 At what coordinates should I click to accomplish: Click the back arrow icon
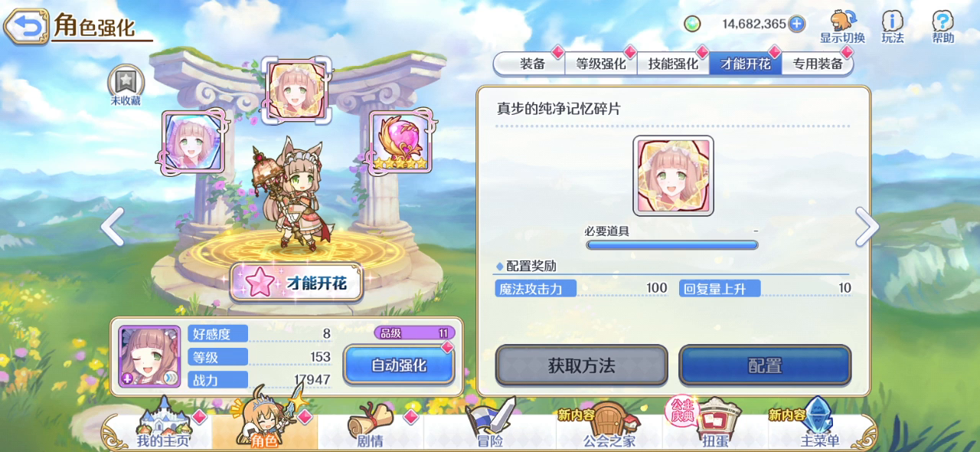(27, 27)
